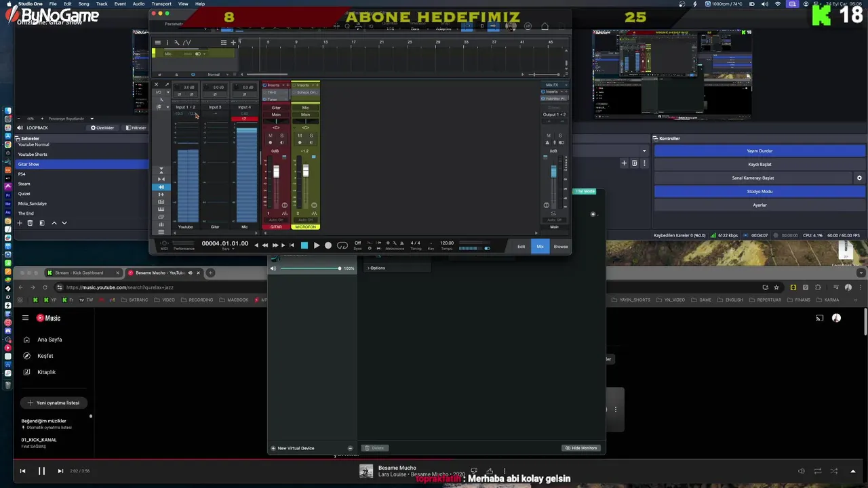Click Yayını Durdur in OBS controls
868x488 pixels.
[x=759, y=150]
